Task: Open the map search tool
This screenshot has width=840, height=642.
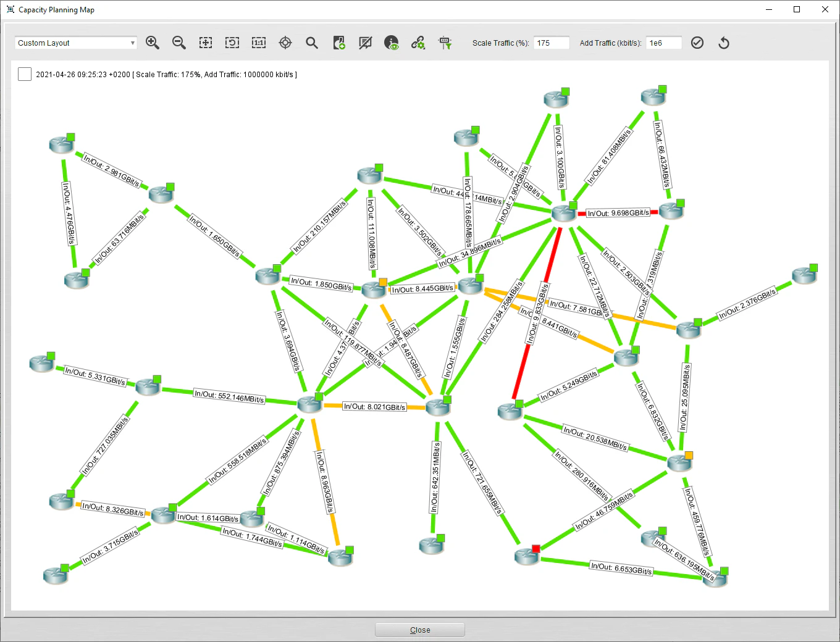Action: pos(311,43)
